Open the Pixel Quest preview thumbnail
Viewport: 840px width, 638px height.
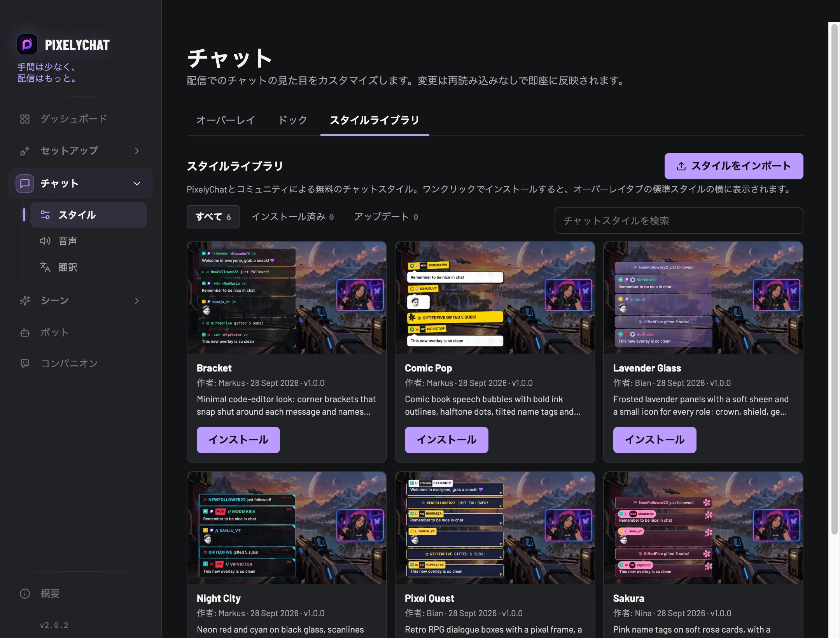[x=495, y=528]
